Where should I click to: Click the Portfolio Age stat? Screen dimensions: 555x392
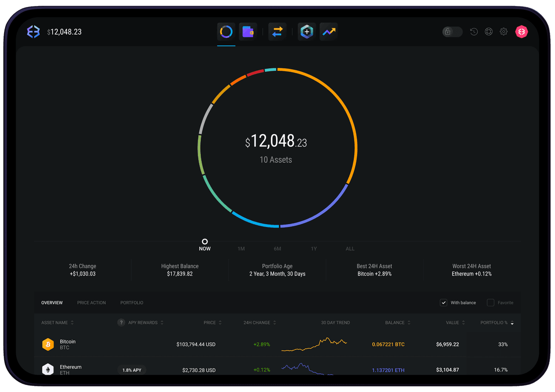277,270
